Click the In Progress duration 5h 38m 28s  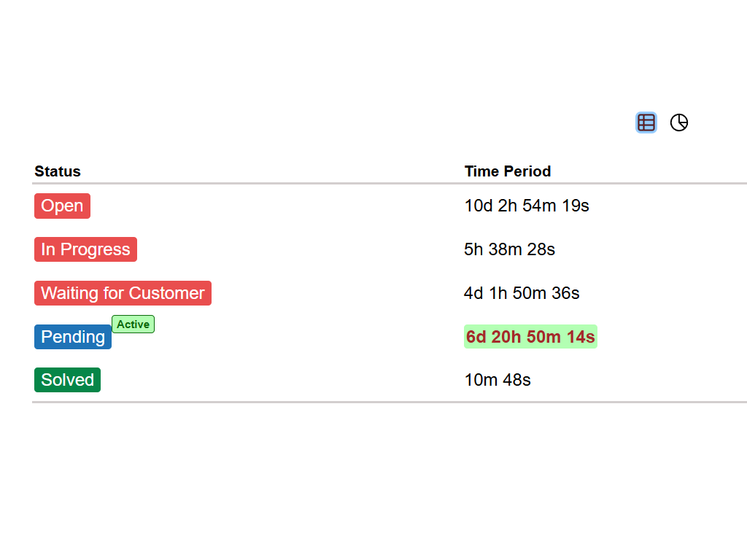[x=509, y=249]
